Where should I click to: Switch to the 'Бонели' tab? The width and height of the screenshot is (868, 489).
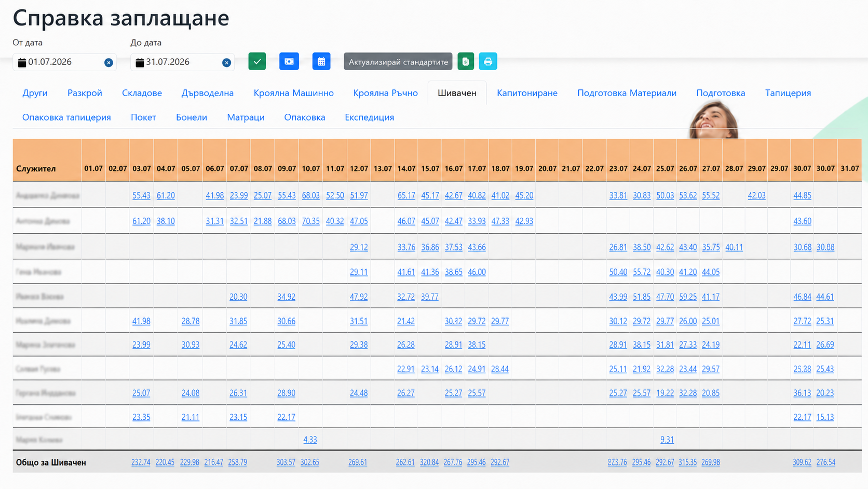point(192,117)
